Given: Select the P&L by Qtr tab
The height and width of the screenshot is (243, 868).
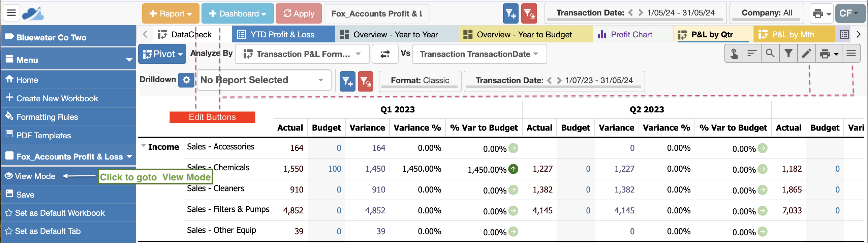Looking at the screenshot, I should pyautogui.click(x=713, y=34).
